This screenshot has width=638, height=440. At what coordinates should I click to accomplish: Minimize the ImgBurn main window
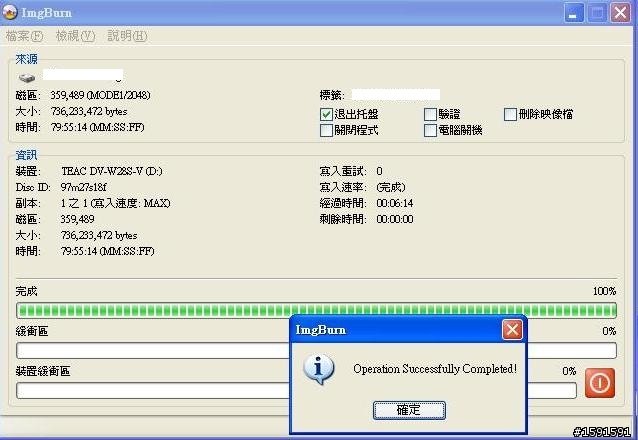[573, 13]
